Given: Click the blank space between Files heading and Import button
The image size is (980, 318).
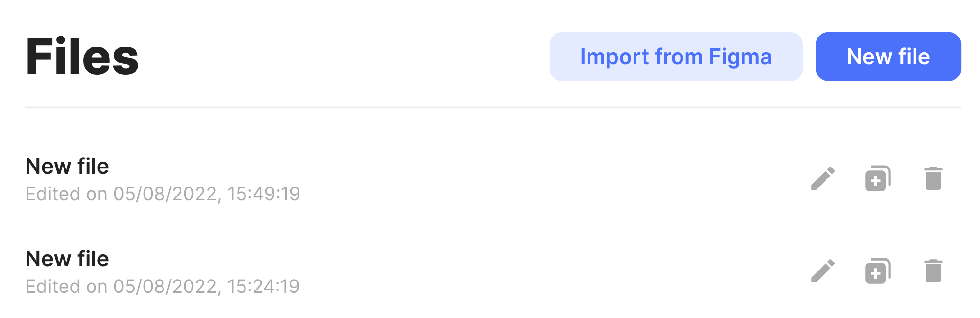Looking at the screenshot, I should click(x=344, y=57).
